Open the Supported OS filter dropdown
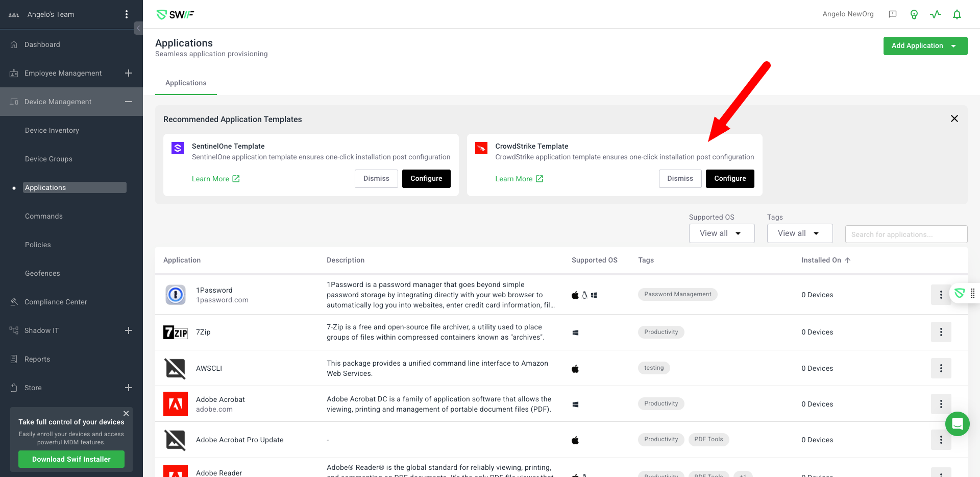The image size is (980, 477). (x=721, y=233)
